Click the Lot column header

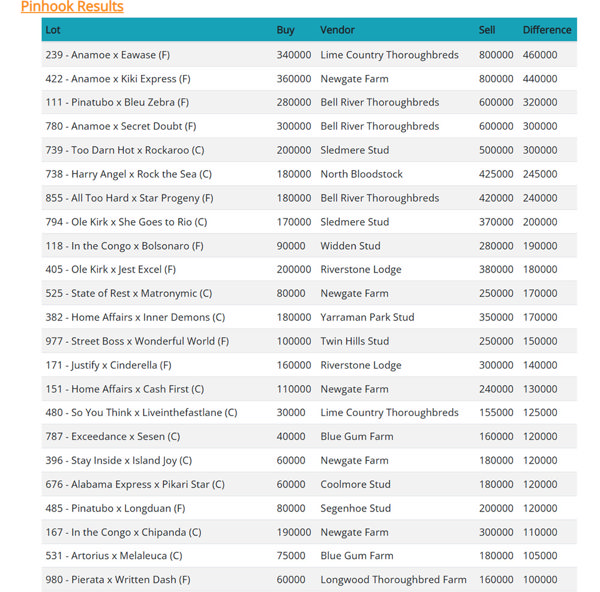(x=53, y=30)
